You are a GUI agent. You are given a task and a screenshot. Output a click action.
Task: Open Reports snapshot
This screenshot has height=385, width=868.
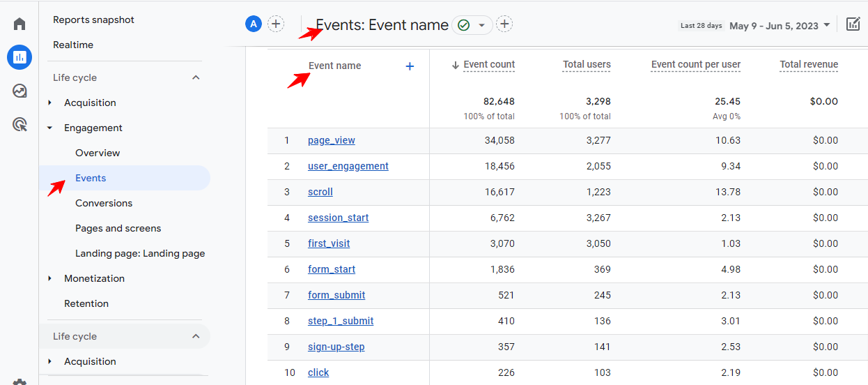(x=94, y=20)
